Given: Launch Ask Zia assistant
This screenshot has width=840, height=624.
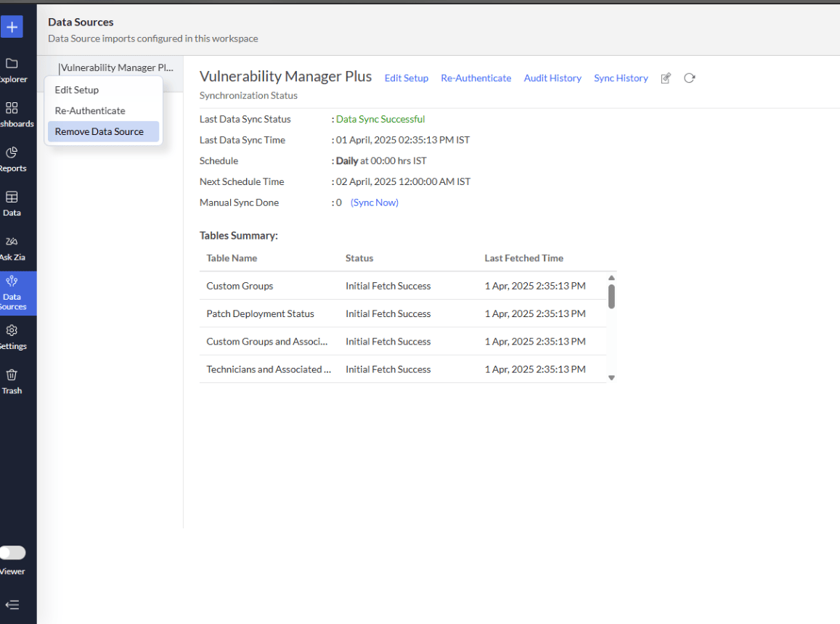Looking at the screenshot, I should click(x=12, y=247).
